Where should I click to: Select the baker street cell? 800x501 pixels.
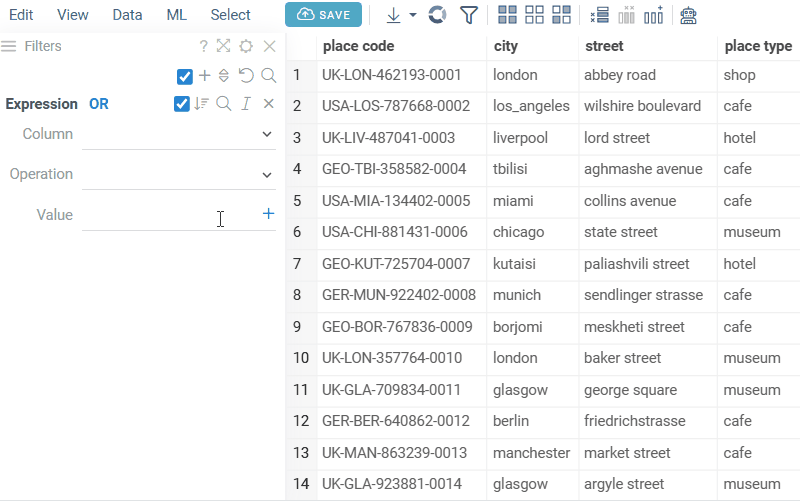[648, 359]
